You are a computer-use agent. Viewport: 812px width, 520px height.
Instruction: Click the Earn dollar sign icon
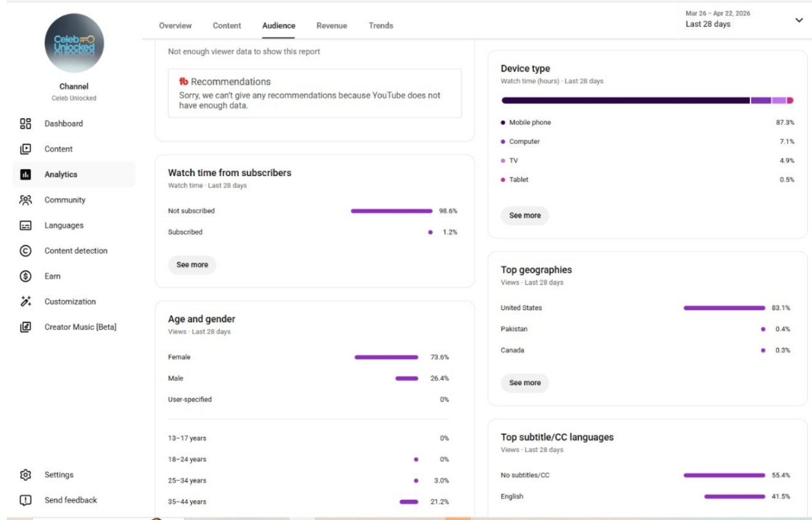pyautogui.click(x=25, y=276)
